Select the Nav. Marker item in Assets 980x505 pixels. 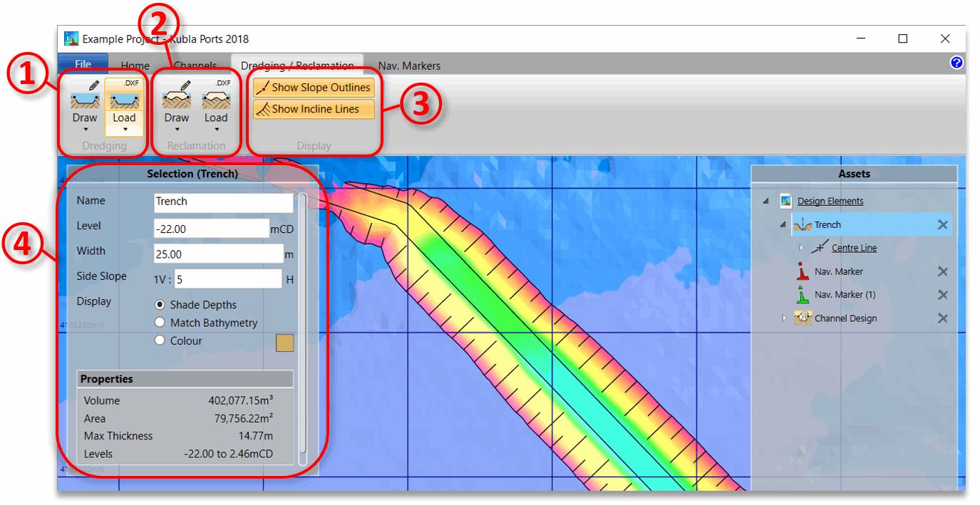(839, 271)
